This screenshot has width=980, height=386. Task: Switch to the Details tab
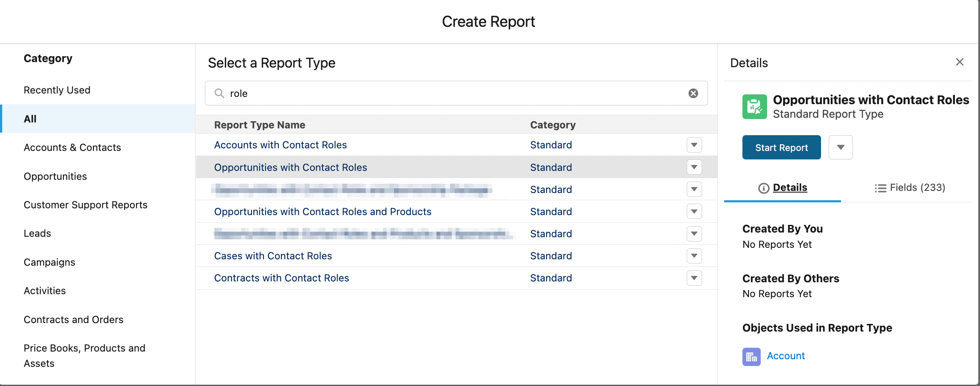click(x=782, y=187)
